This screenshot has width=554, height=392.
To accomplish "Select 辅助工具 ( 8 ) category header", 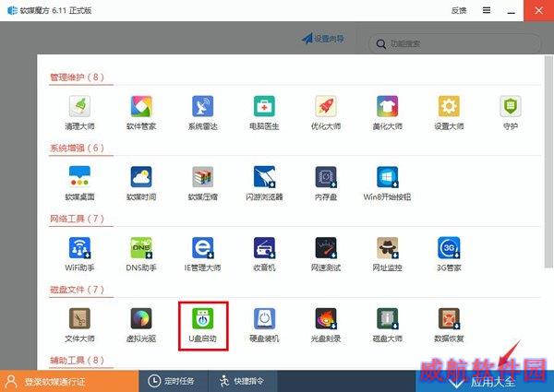I will [77, 361].
